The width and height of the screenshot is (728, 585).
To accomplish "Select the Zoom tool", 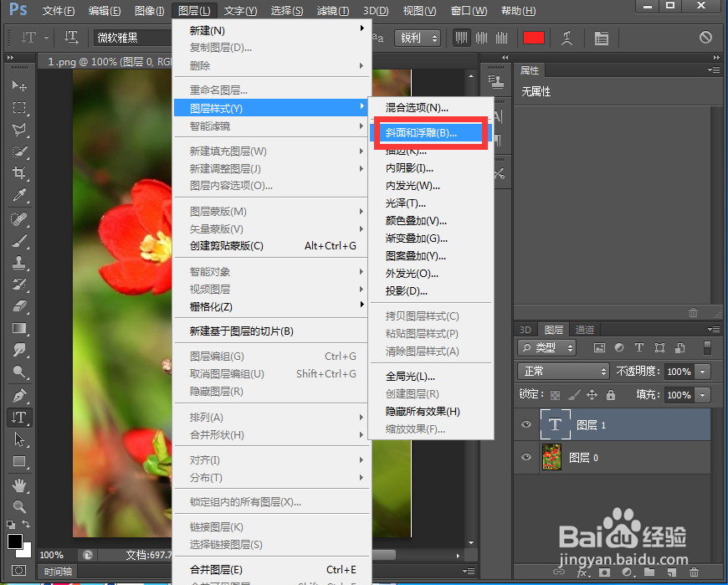I will [19, 506].
